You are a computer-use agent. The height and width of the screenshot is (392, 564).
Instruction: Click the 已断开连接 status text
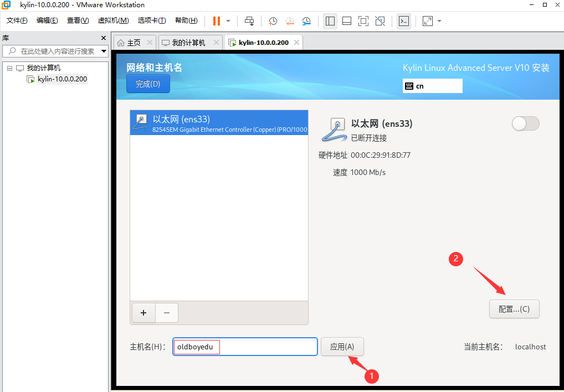368,138
